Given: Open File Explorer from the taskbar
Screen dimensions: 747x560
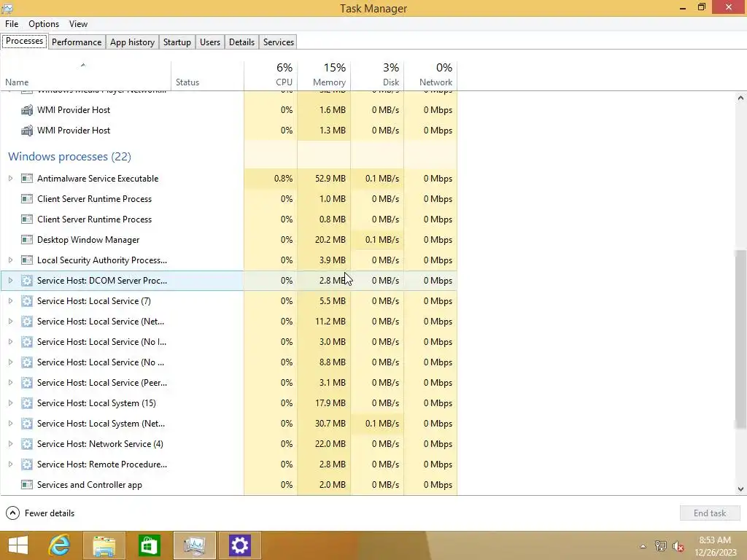Looking at the screenshot, I should click(x=104, y=545).
